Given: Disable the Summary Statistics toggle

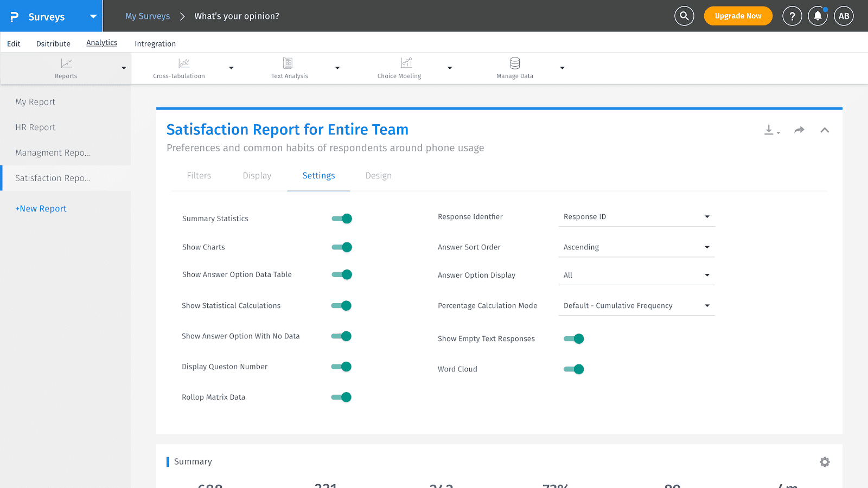Looking at the screenshot, I should [342, 219].
